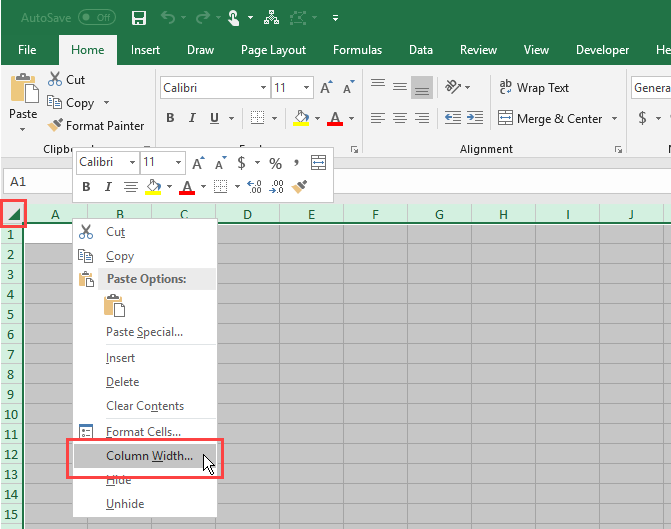Click Format Cells in context menu
The image size is (671, 529).
(x=143, y=432)
